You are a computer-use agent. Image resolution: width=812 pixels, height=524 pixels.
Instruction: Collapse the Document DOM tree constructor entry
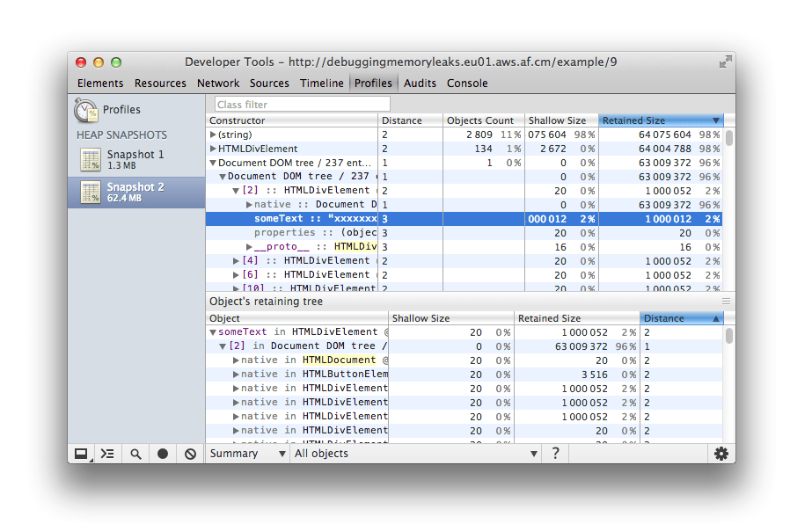coord(212,162)
